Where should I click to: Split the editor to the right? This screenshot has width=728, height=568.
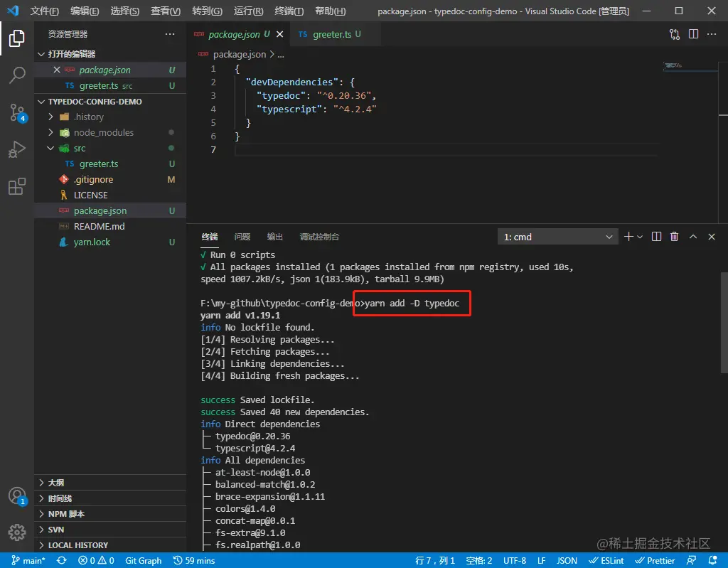pyautogui.click(x=693, y=34)
